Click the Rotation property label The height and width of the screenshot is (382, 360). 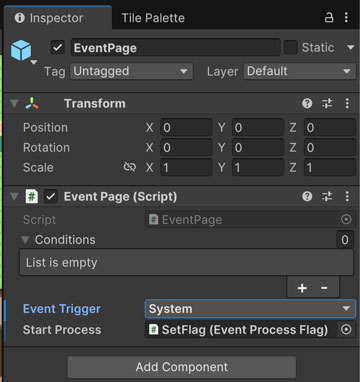coord(46,148)
